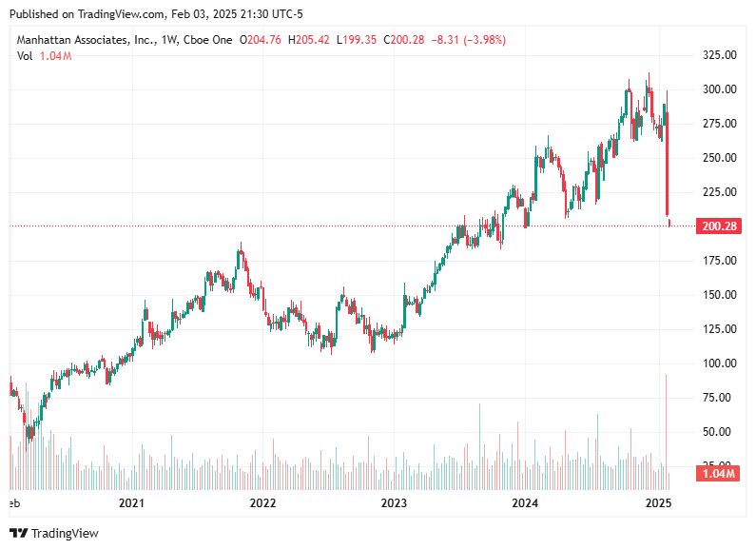Click the change value −8.31 (−3.98%)
Viewport: 756px width, 550px height.
click(468, 40)
